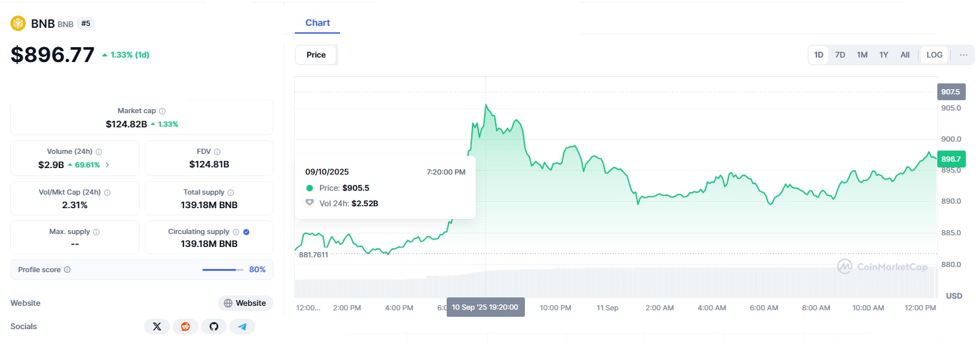Screen dimensions: 980x342
Task: Click the Volume (24h) info icon
Action: 99,152
